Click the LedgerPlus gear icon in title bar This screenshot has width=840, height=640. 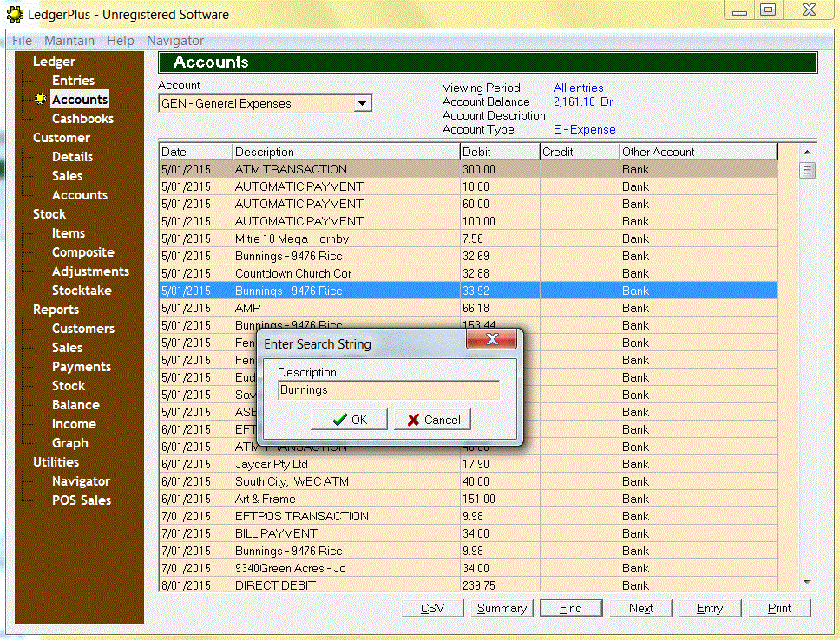[x=15, y=14]
